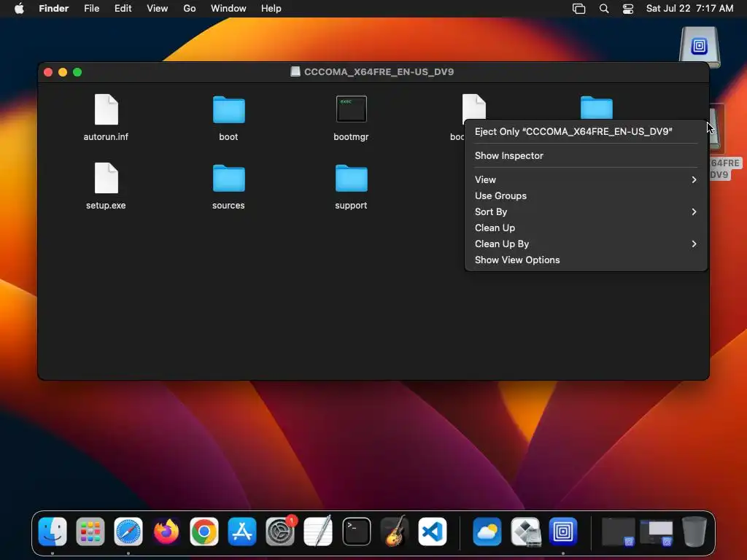This screenshot has height=560, width=747.
Task: Click the minimized dark window thumbnail in Dock
Action: click(619, 532)
